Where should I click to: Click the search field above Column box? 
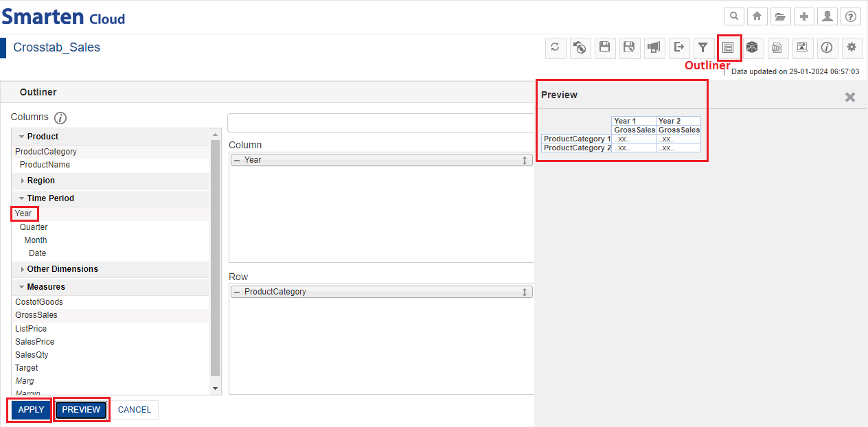[380, 123]
